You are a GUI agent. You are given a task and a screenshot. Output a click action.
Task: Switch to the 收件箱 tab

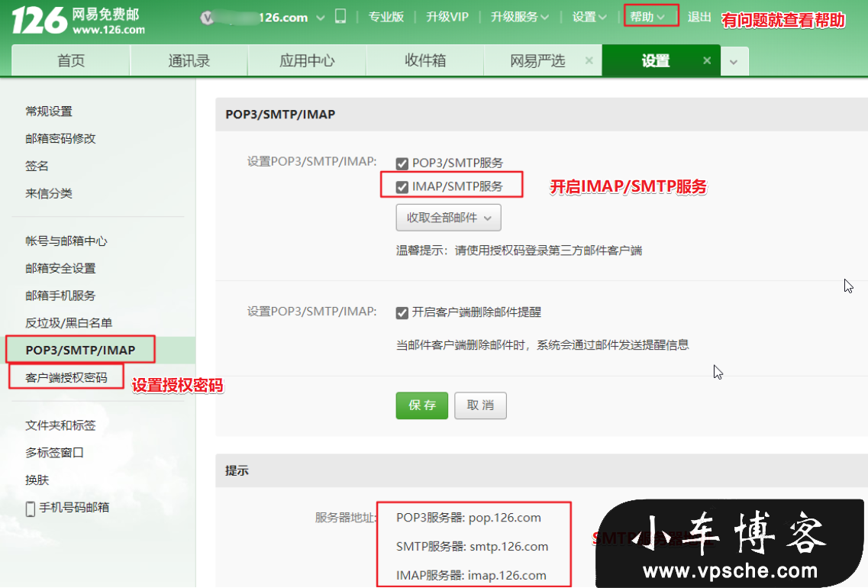424,60
